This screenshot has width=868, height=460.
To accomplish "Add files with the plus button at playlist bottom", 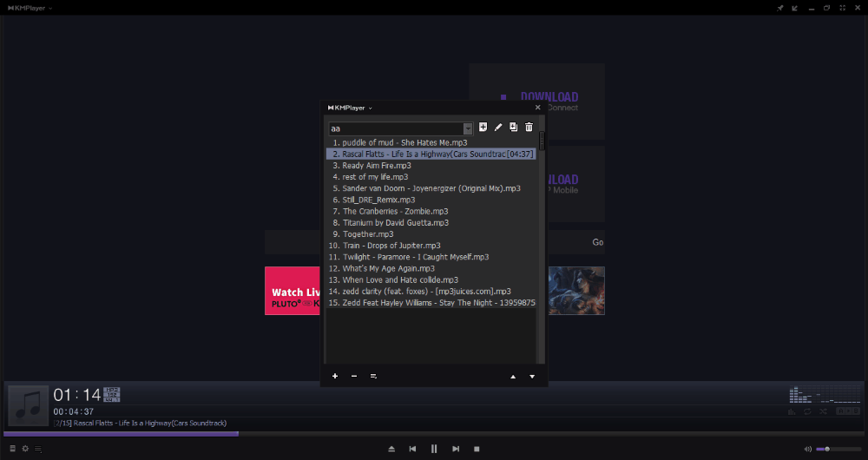I will 335,377.
